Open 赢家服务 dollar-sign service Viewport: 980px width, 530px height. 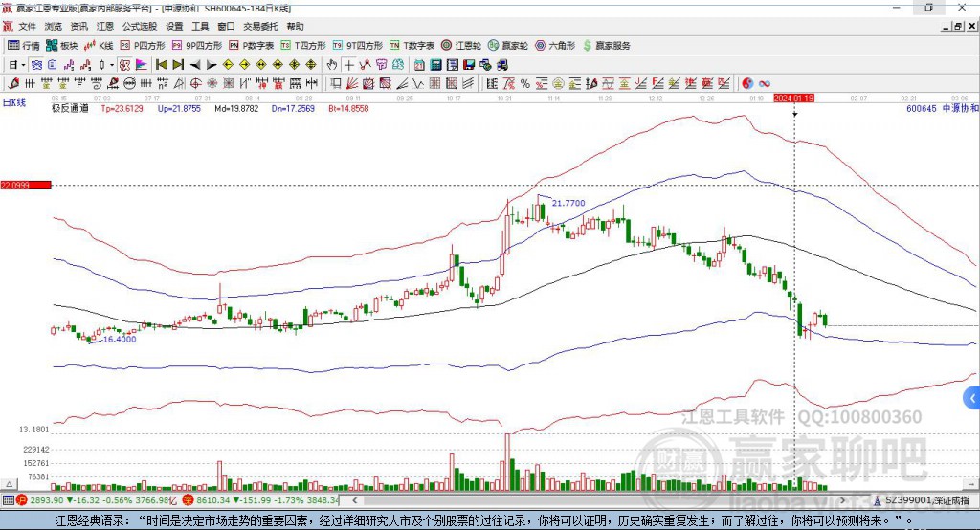tap(606, 46)
